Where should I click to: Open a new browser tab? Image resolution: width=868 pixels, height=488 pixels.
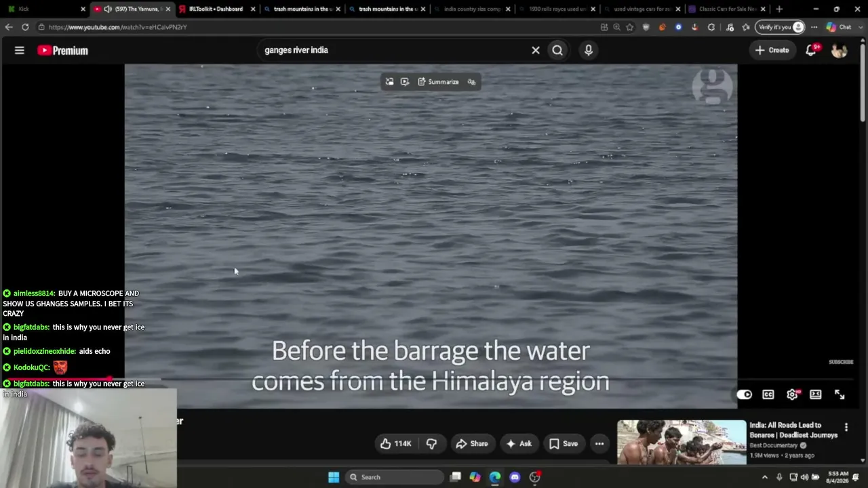[779, 9]
